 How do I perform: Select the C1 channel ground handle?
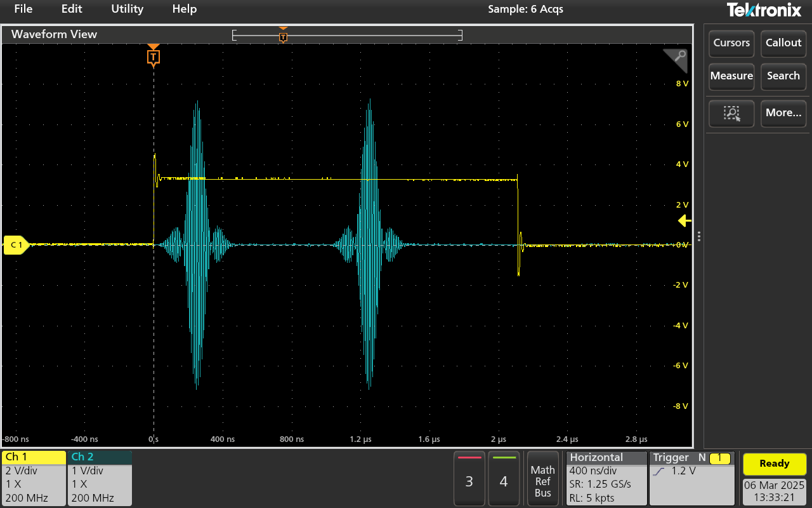(x=16, y=244)
